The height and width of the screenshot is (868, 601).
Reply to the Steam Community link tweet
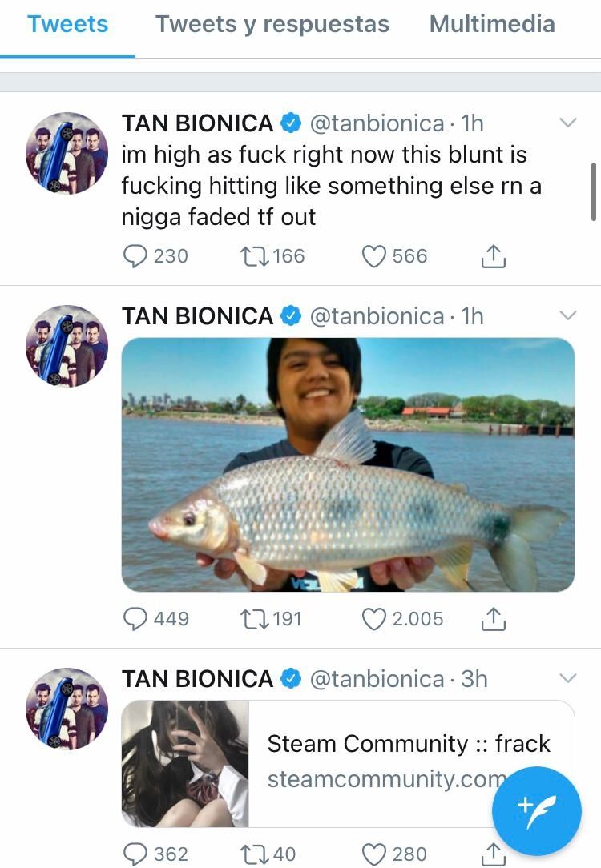click(136, 854)
